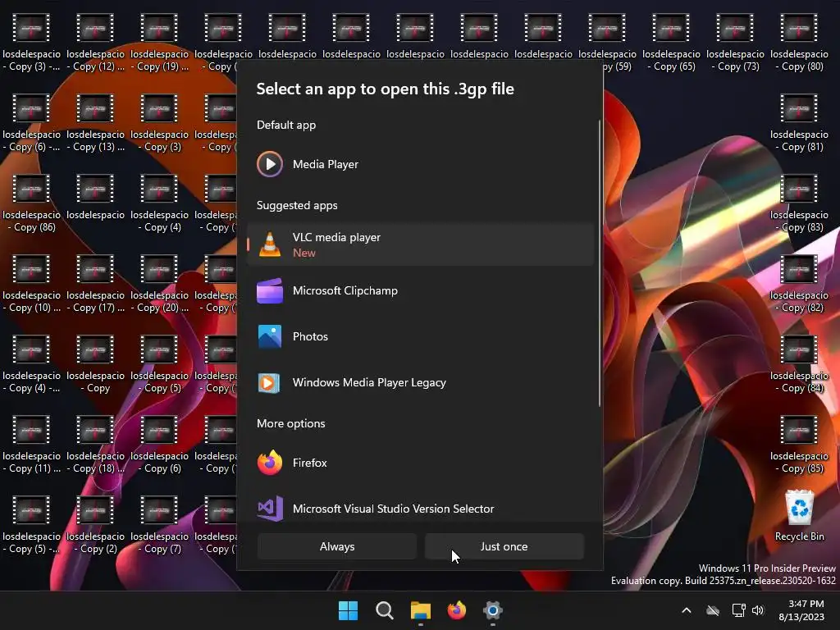Screen dimensions: 840x630
Task: Select the losdelespacio - Copy (84) file
Action: (x=799, y=364)
